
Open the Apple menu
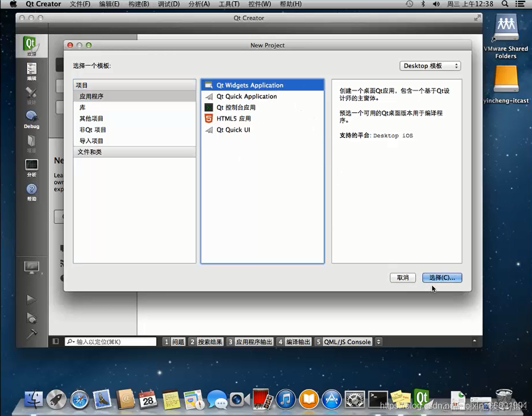13,4
